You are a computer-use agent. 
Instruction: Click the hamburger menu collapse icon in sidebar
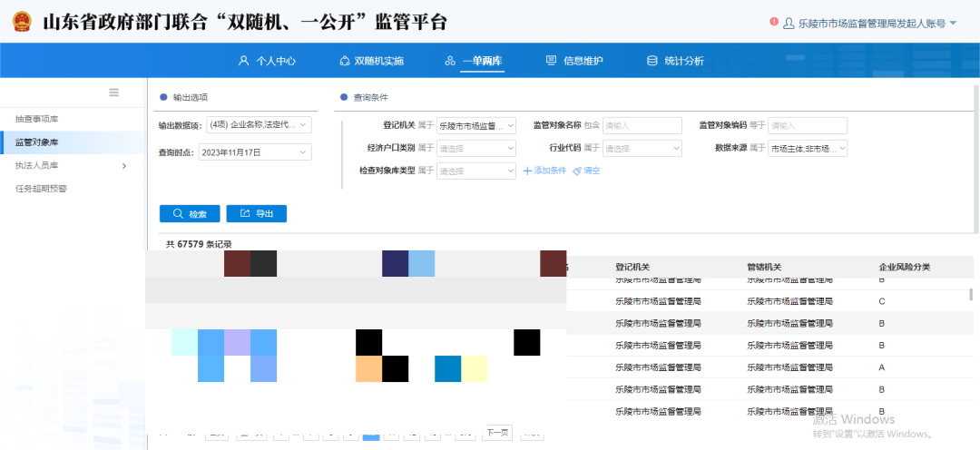click(114, 93)
